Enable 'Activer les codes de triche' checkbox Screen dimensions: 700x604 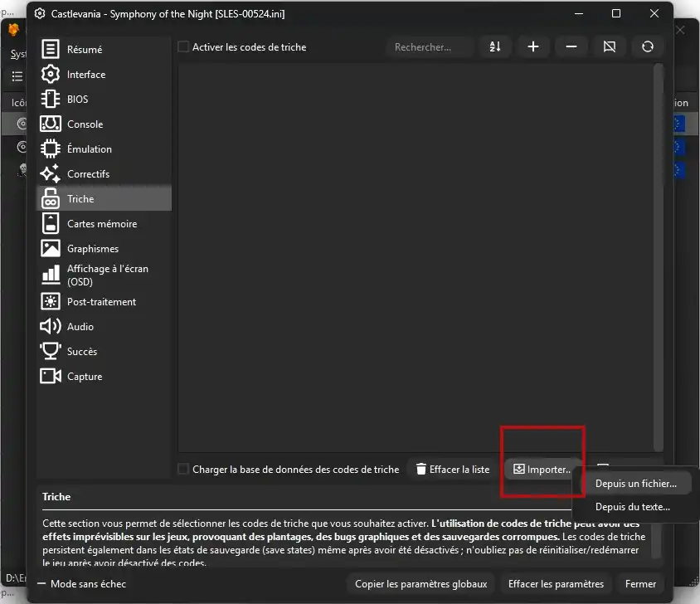(x=183, y=47)
